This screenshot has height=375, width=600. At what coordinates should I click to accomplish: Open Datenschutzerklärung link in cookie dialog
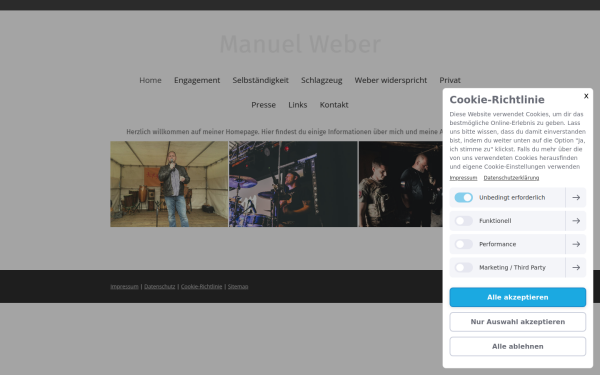click(511, 178)
